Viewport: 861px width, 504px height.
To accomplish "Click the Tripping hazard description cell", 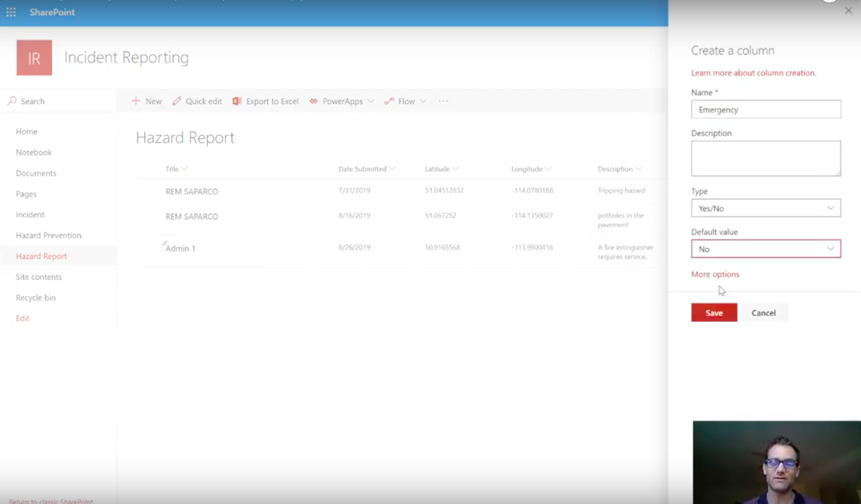I will pyautogui.click(x=622, y=191).
